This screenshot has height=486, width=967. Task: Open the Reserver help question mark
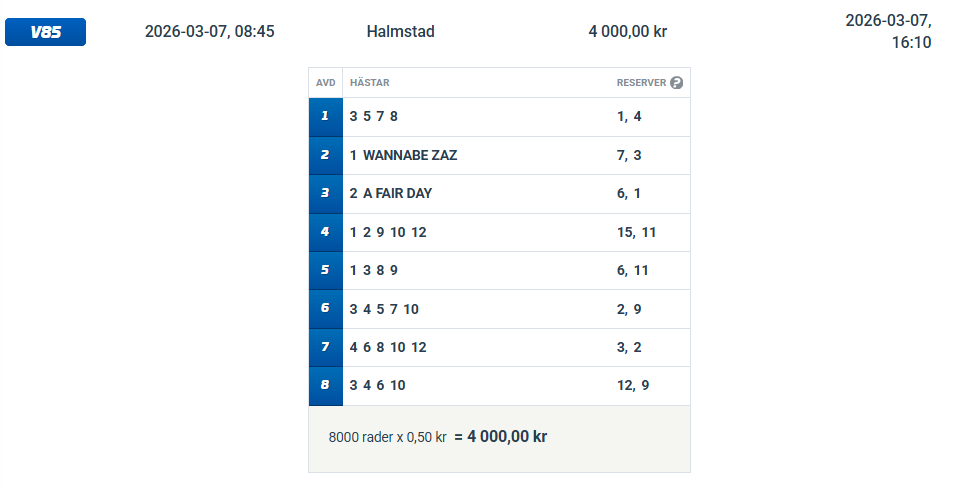pos(677,83)
